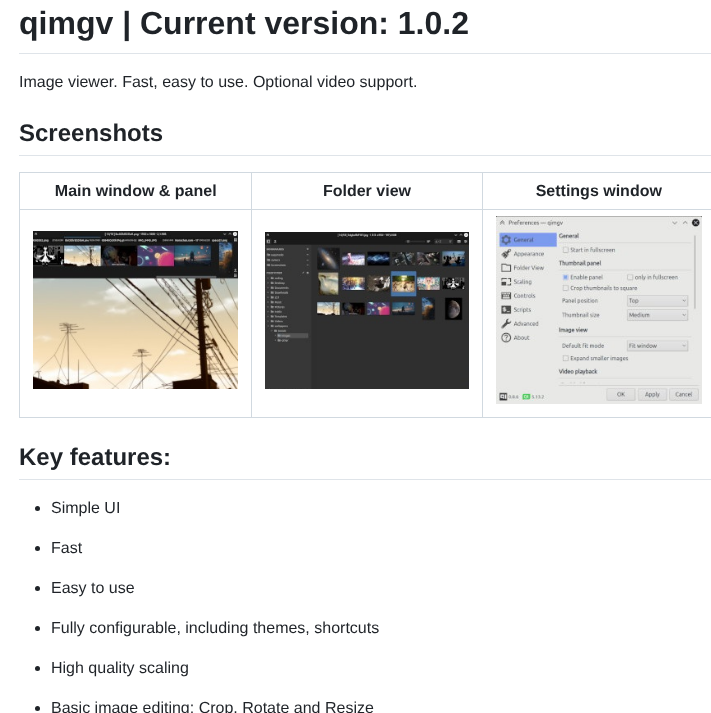Click the Preferences window close X icon
The height and width of the screenshot is (713, 711).
tap(696, 222)
